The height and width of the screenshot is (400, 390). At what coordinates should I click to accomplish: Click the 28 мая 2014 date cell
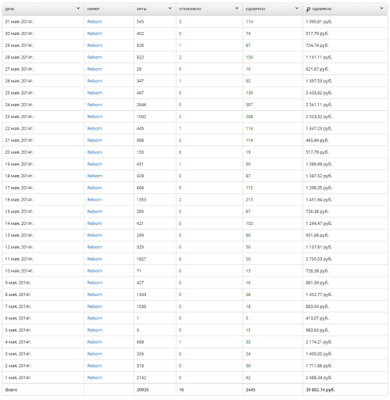pyautogui.click(x=19, y=57)
